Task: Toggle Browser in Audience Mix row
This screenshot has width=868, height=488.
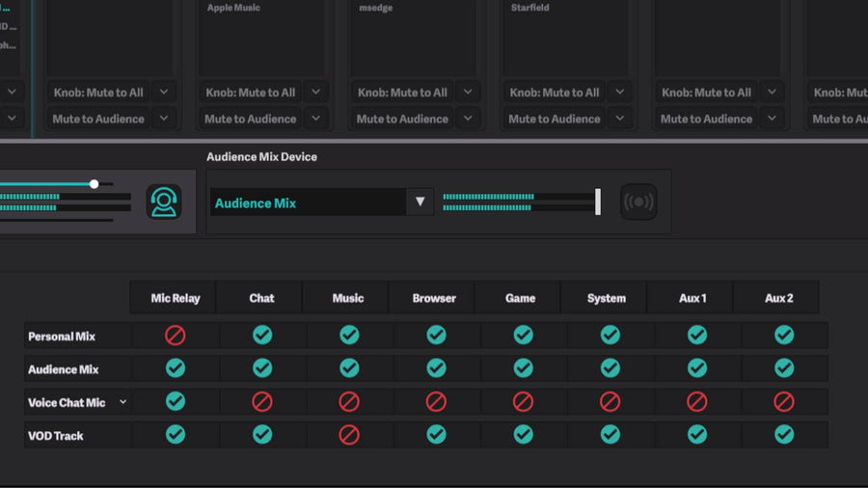Action: coord(436,368)
